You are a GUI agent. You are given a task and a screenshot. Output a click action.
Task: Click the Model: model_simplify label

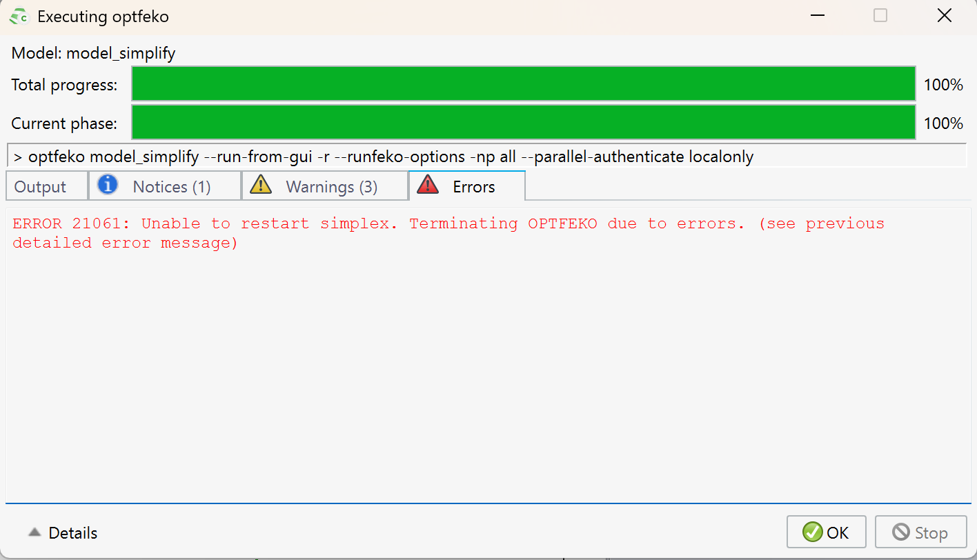[x=94, y=53]
